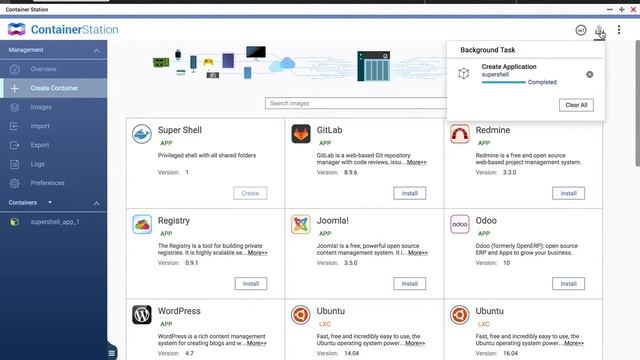Click the Images sidebar icon
The image size is (640, 360).
point(15,107)
